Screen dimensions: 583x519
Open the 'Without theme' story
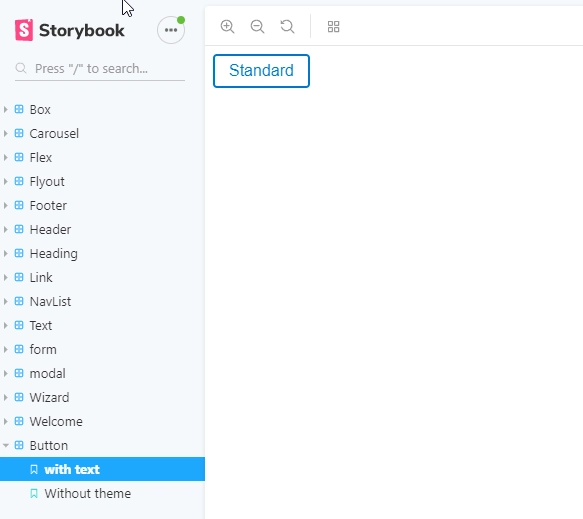102,493
